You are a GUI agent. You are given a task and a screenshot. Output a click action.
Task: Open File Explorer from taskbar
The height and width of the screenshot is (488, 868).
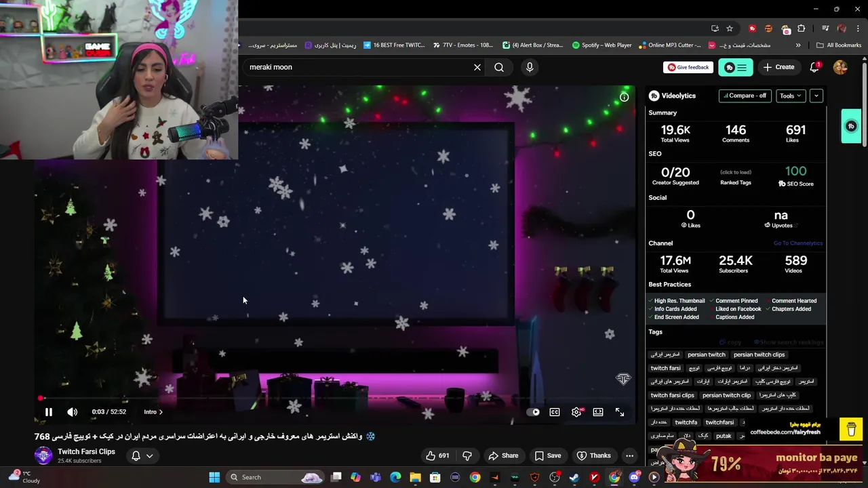pos(415,477)
